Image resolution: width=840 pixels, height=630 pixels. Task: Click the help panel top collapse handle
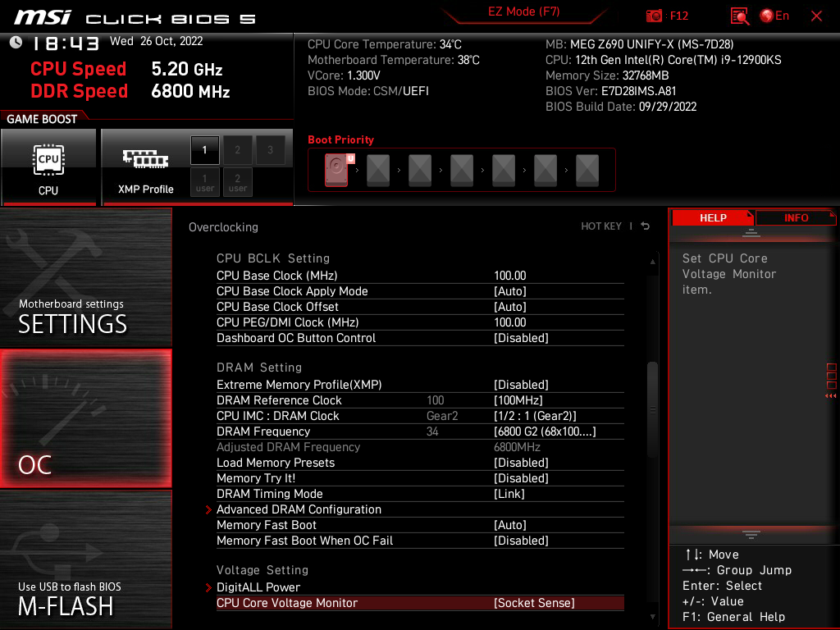pos(751,233)
